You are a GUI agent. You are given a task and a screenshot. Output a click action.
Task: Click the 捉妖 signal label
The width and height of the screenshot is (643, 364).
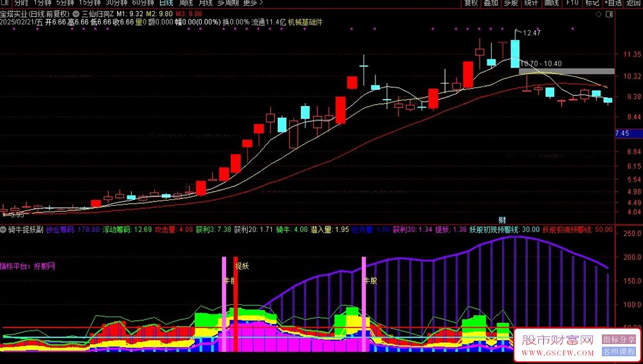(242, 266)
